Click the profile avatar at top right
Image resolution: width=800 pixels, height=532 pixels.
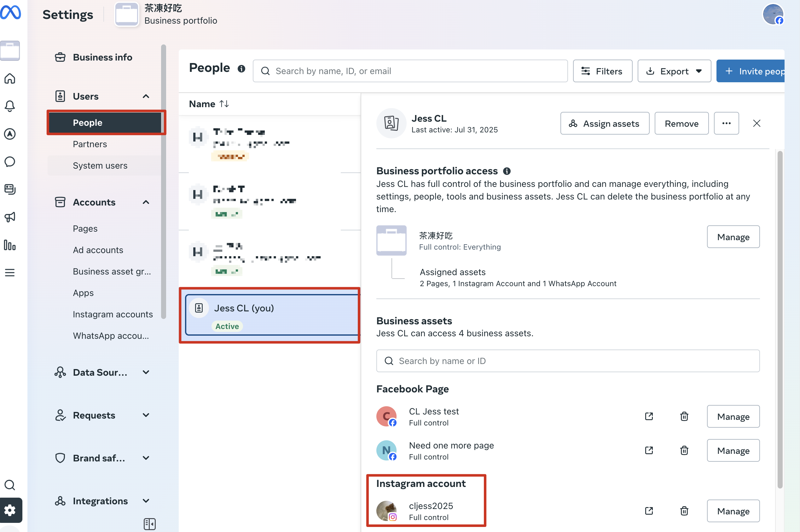click(x=773, y=14)
